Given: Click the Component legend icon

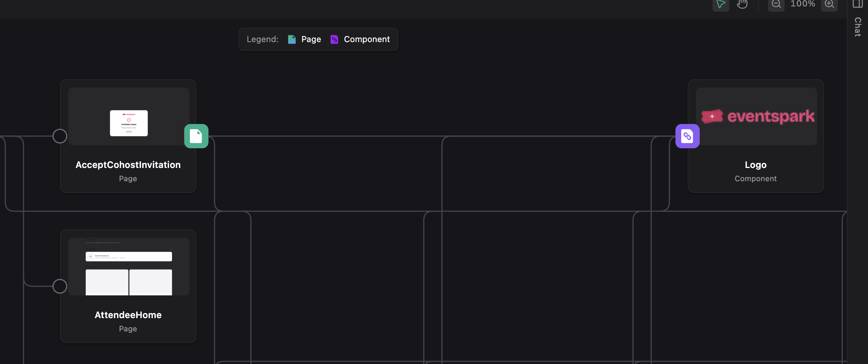Looking at the screenshot, I should coord(334,39).
